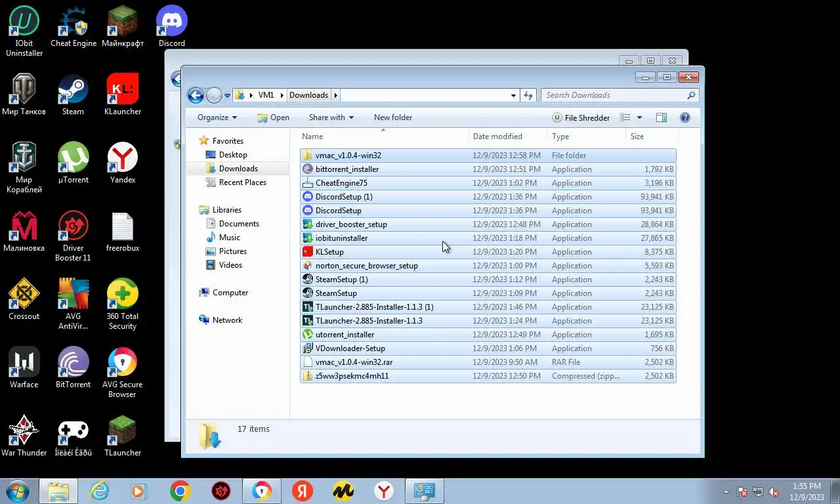Image resolution: width=840 pixels, height=504 pixels.
Task: Open Music library in navigation pane
Action: coord(229,238)
